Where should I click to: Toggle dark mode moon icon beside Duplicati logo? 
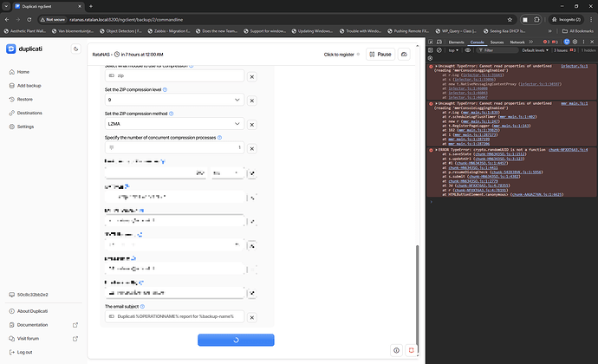point(76,49)
